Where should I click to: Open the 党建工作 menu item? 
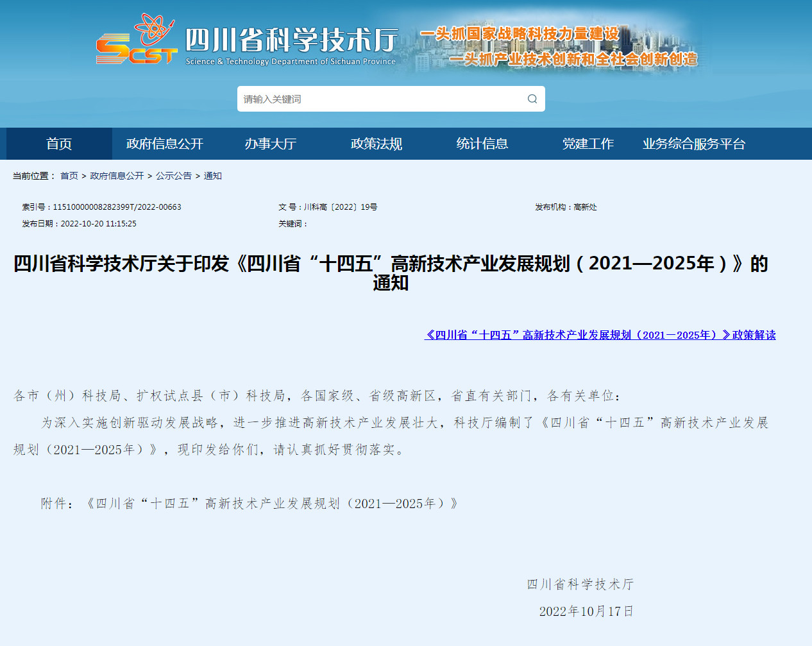pyautogui.click(x=588, y=144)
